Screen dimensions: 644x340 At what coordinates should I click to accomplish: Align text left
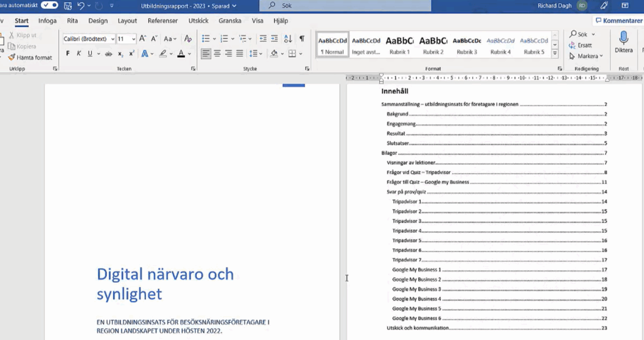coord(206,54)
